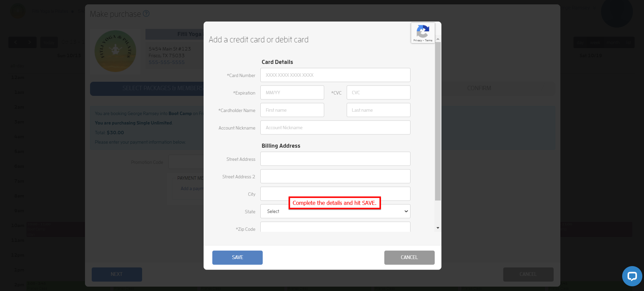Click the Make purchase help icon

pyautogui.click(x=146, y=14)
